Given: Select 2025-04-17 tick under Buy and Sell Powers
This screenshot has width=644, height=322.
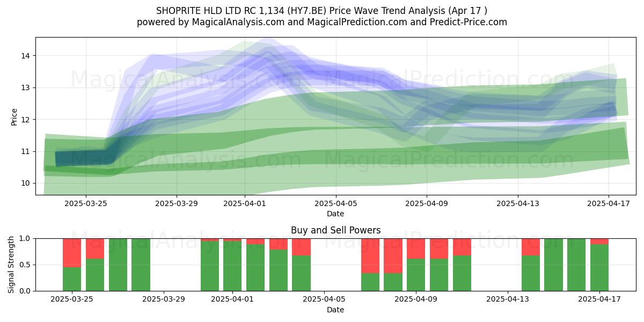Looking at the screenshot, I should click(599, 299).
